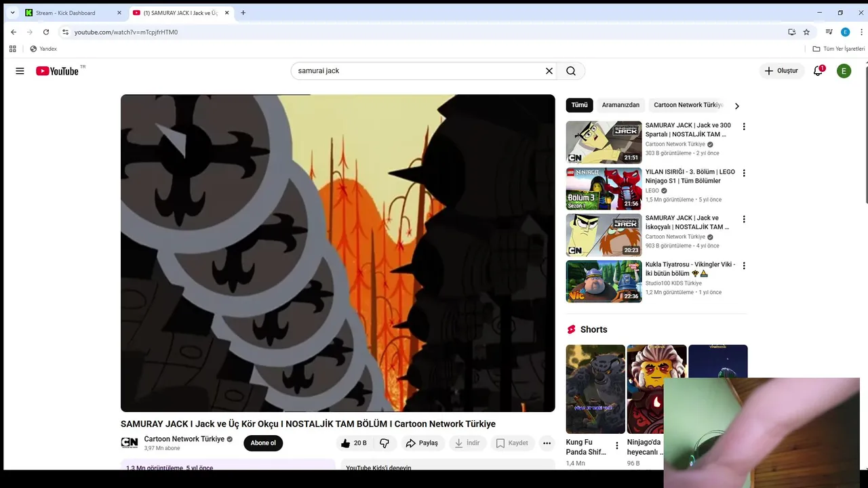View site information icon in address bar

(65, 32)
